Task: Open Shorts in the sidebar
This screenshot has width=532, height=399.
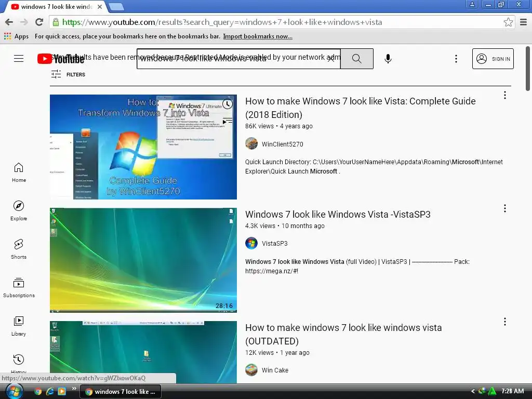Action: 19,249
